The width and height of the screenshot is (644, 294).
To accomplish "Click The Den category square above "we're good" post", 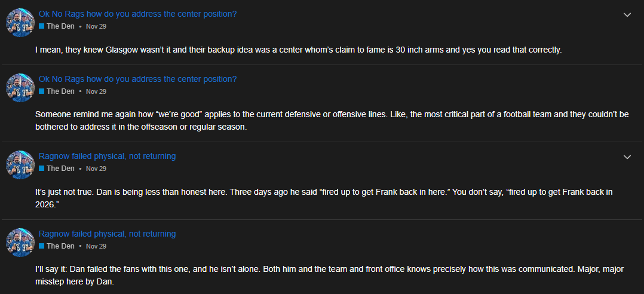I will (42, 91).
